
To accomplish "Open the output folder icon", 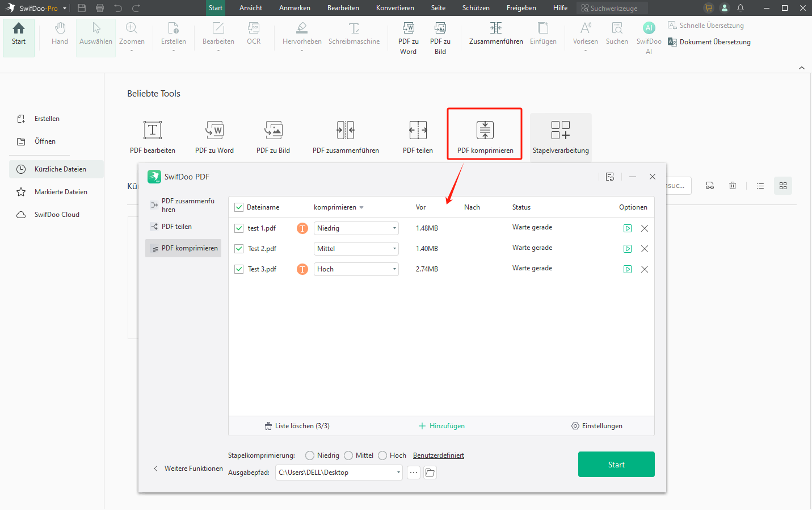I will pos(430,473).
